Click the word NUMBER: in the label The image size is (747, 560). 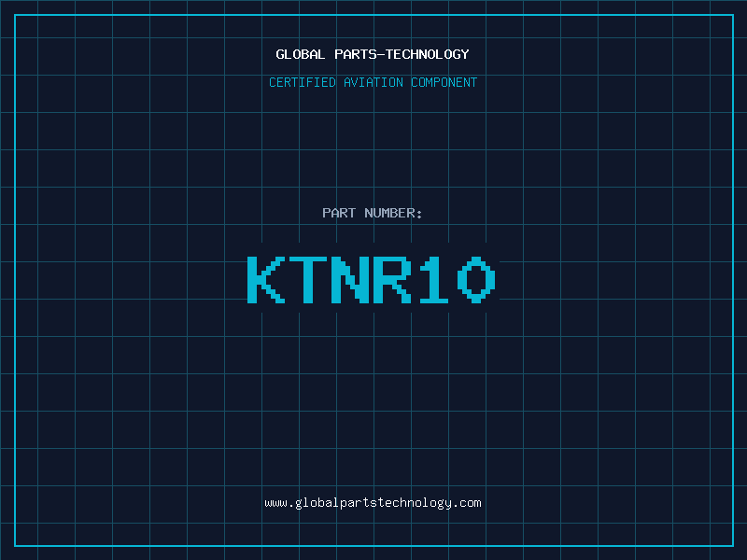393,213
